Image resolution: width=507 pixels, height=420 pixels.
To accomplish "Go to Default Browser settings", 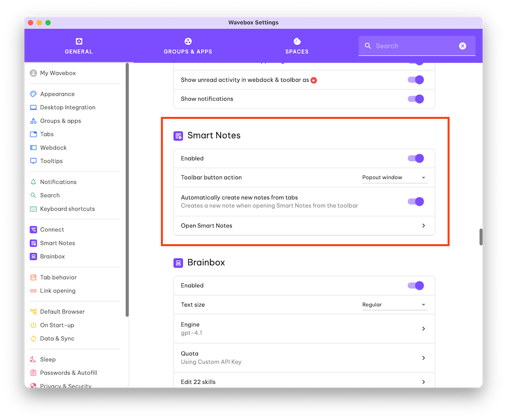I will (x=62, y=312).
